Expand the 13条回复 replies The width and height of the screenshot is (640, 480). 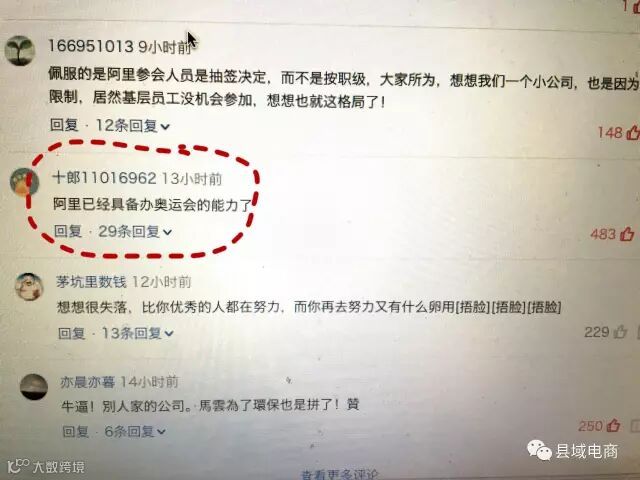tap(138, 333)
